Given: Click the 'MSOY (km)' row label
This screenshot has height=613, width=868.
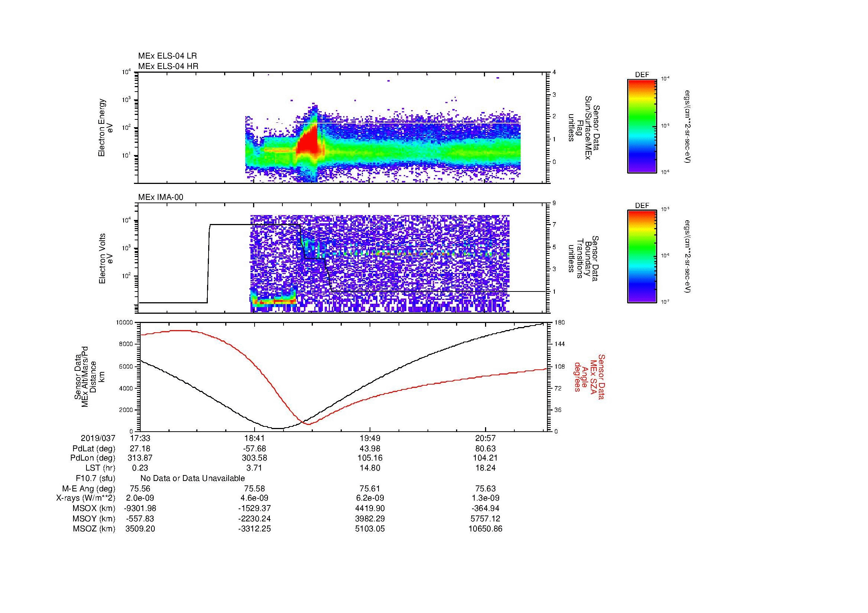Looking at the screenshot, I should pos(94,518).
